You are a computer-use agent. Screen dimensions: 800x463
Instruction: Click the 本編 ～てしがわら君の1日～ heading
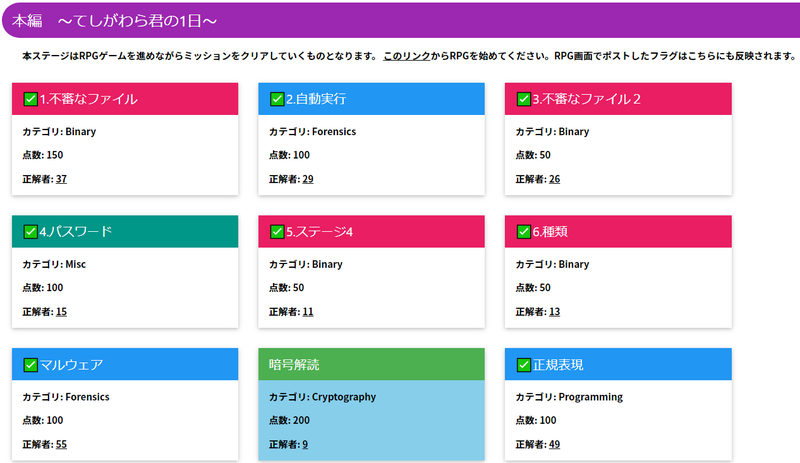click(x=114, y=21)
